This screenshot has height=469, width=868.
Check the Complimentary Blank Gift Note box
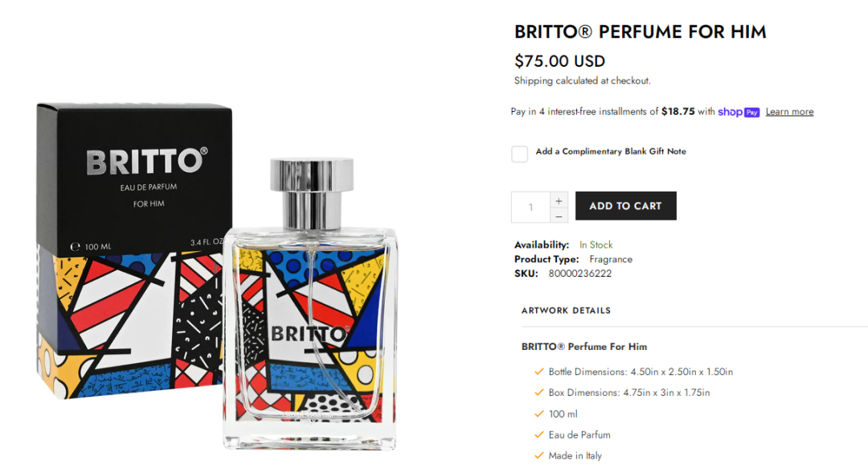[x=519, y=154]
